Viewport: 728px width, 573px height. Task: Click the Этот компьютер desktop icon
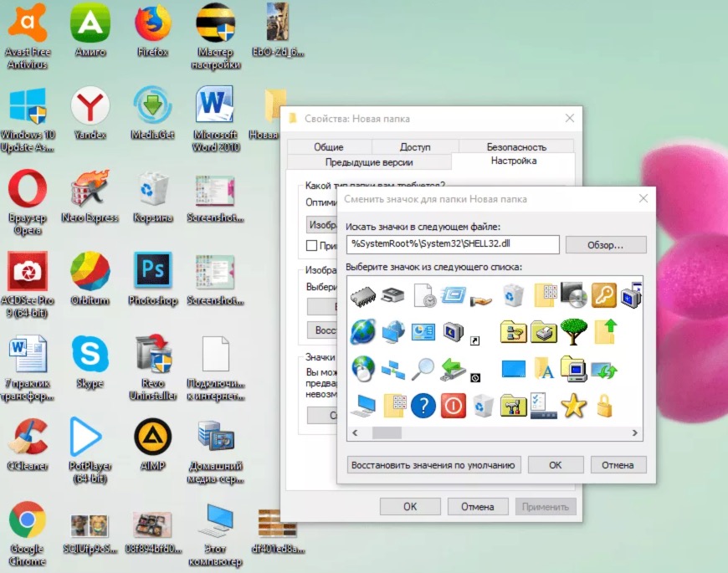[x=215, y=535]
